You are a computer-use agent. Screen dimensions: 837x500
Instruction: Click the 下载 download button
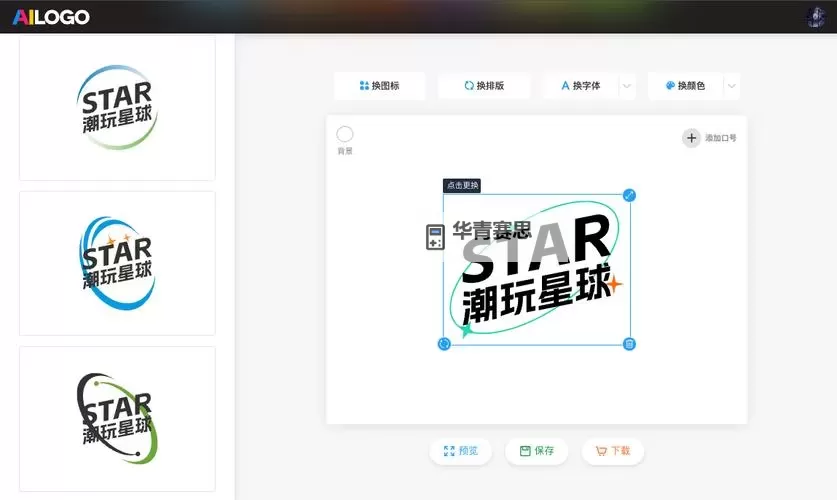coord(613,451)
